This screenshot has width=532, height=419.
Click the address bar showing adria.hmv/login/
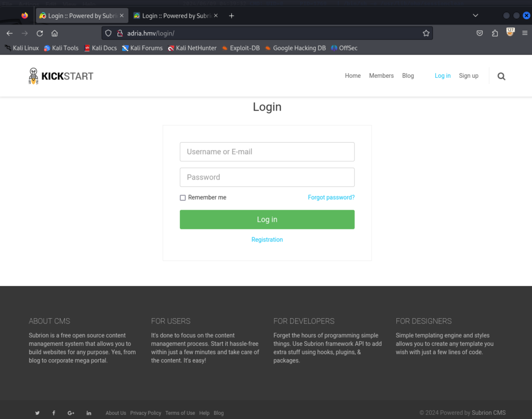[x=267, y=33]
